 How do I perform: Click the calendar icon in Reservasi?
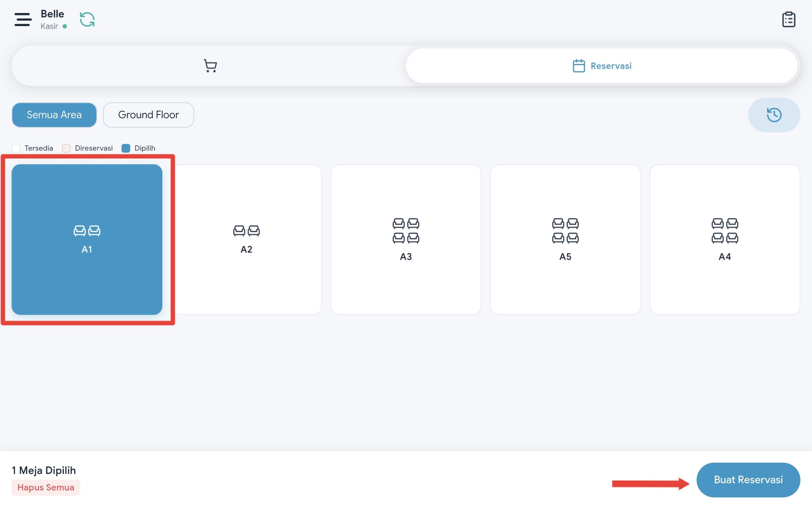pos(579,66)
